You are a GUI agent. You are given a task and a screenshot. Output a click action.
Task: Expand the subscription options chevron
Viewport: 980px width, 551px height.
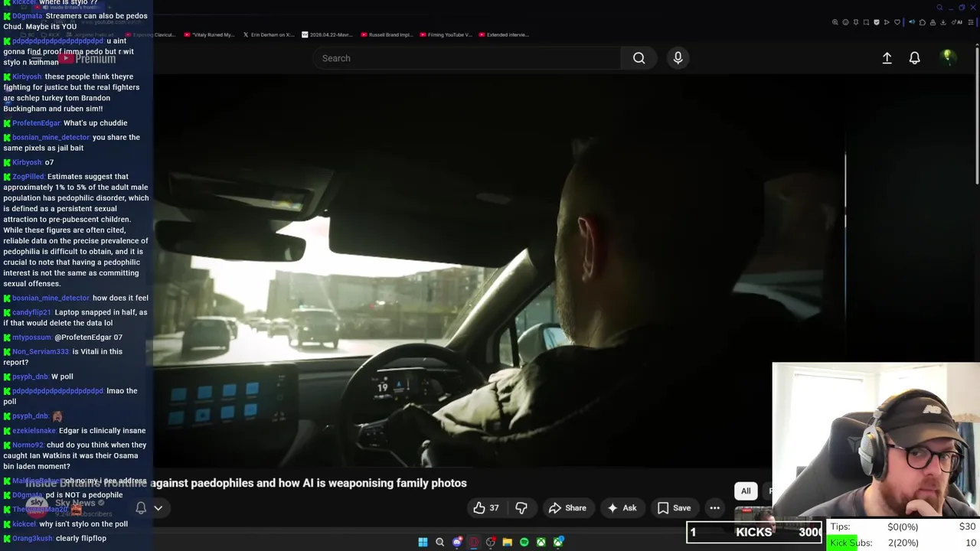(158, 507)
